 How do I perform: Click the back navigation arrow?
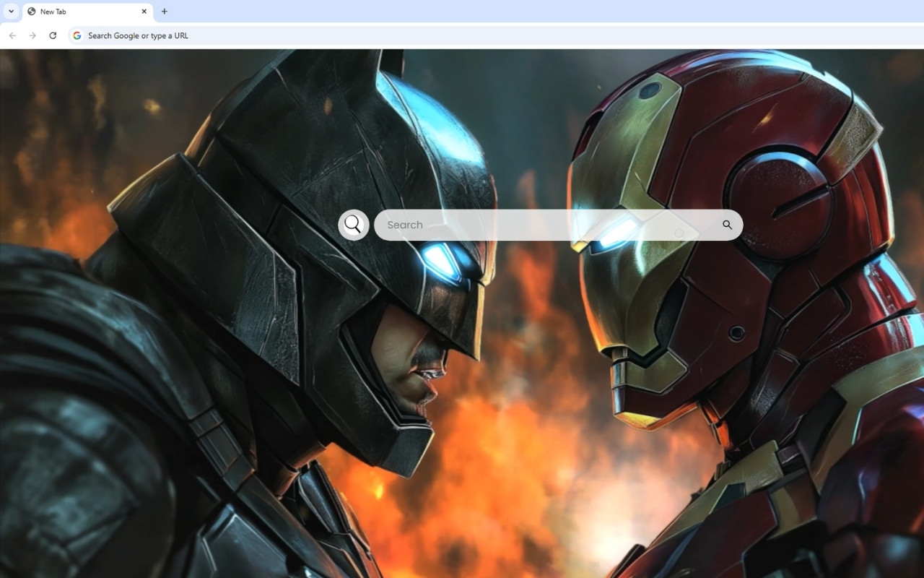pos(12,35)
